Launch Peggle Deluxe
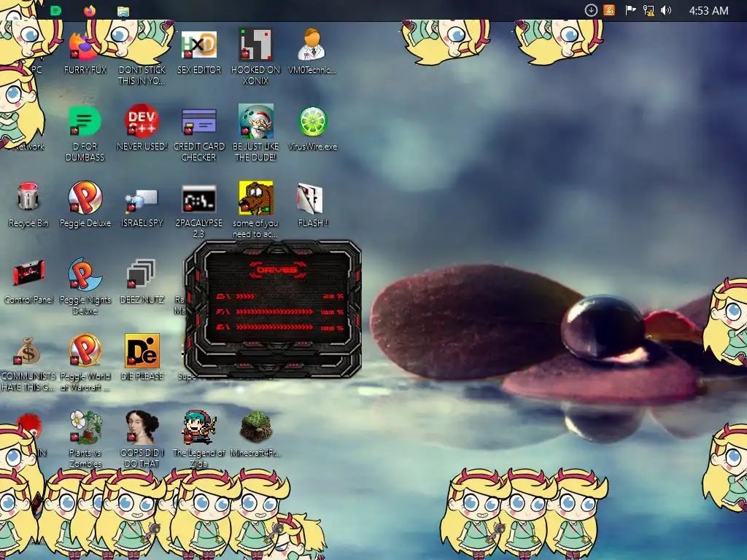Screen dimensions: 747x560 [85, 205]
